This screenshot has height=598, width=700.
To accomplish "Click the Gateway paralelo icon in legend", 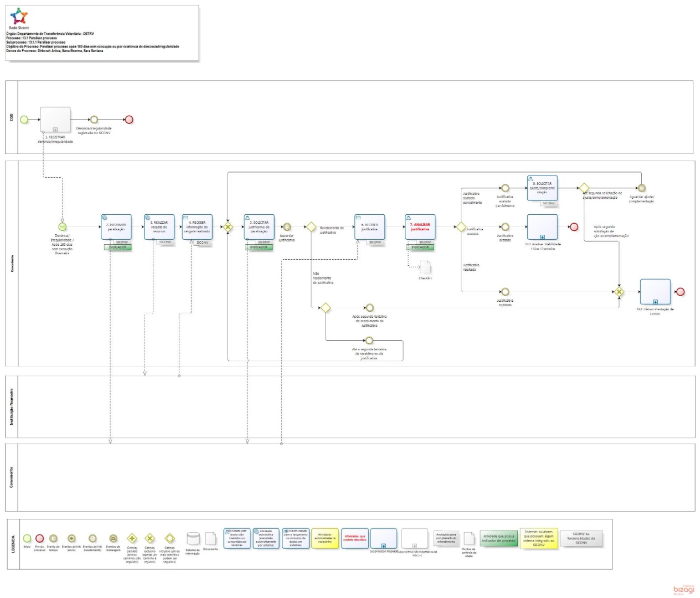I will [132, 538].
